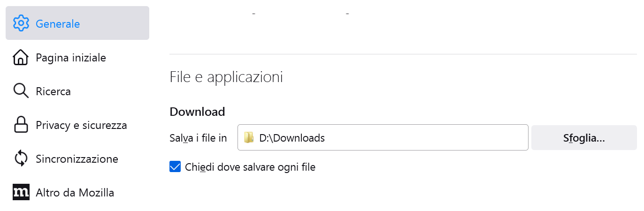
Task: Click the "File e applicazioni" section heading
Action: pyautogui.click(x=226, y=77)
